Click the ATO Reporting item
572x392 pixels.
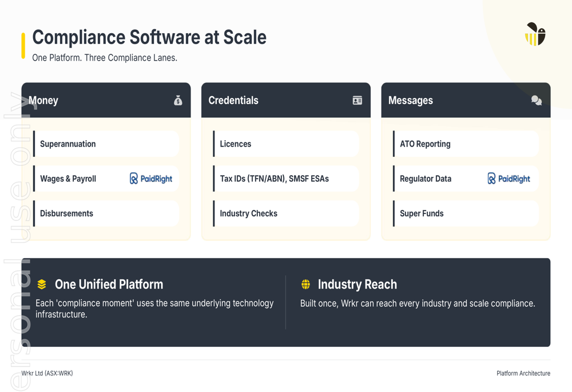point(466,144)
